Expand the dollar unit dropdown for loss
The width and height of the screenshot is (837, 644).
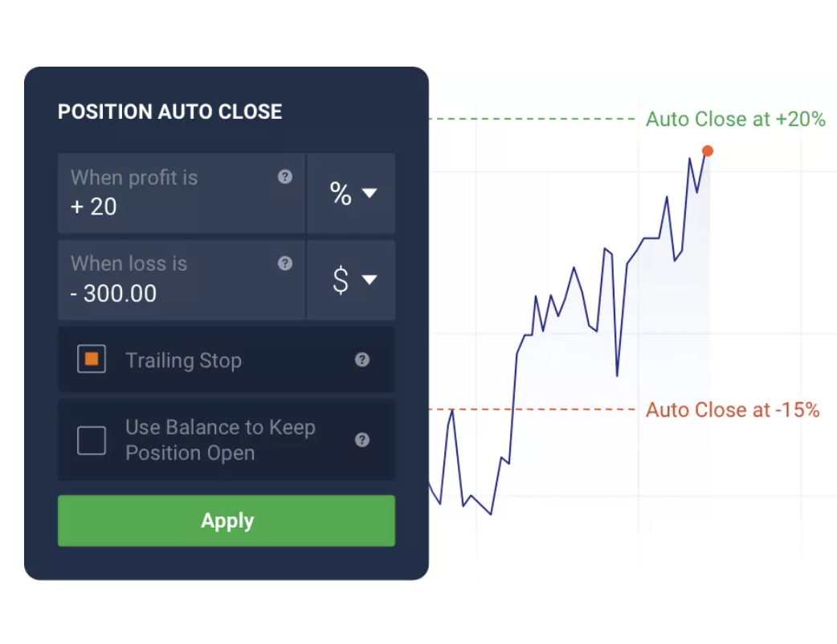coord(352,280)
